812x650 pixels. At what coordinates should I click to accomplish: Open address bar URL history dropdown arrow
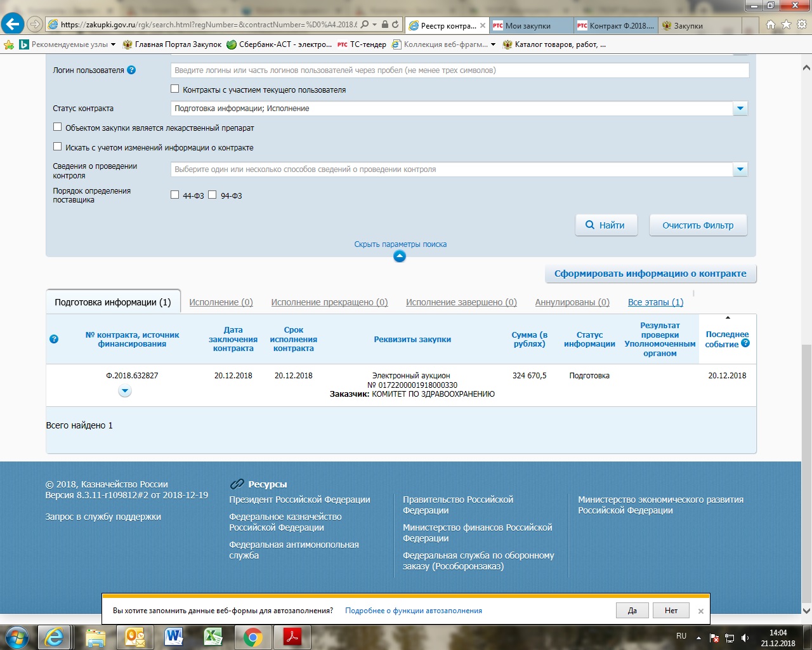pos(375,25)
